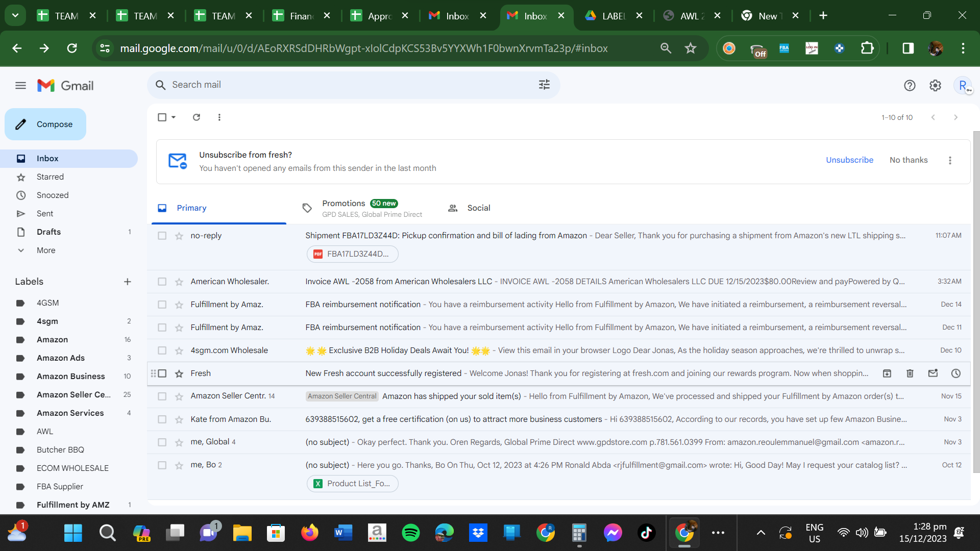
Task: Open the Drafts folder
Action: pyautogui.click(x=48, y=232)
